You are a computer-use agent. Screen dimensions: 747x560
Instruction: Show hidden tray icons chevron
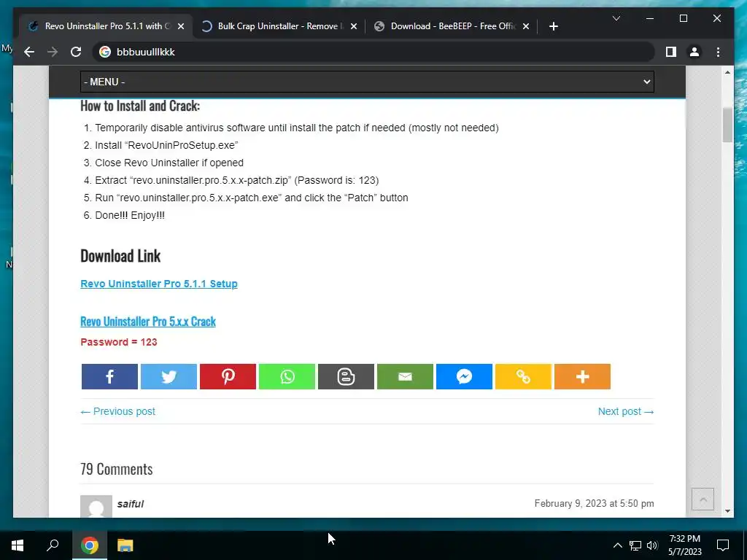[617, 545]
